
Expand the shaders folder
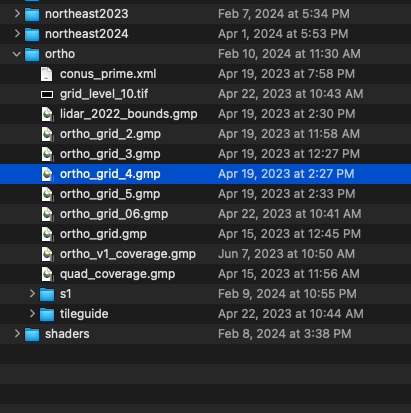coord(17,334)
